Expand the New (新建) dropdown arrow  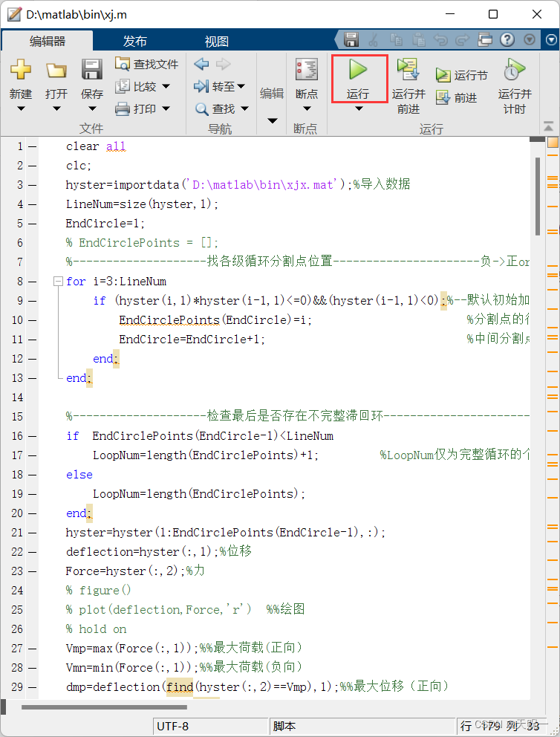pos(21,108)
